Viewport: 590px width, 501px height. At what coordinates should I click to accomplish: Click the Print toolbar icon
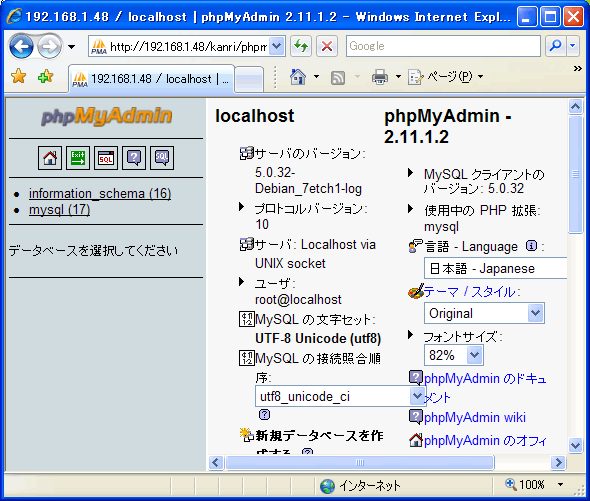coord(380,77)
